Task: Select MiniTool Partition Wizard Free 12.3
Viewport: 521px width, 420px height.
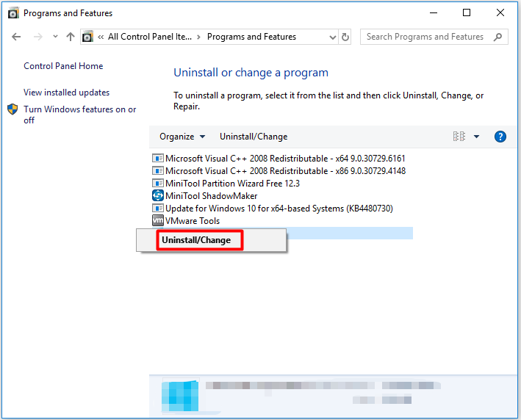Action: click(x=226, y=184)
